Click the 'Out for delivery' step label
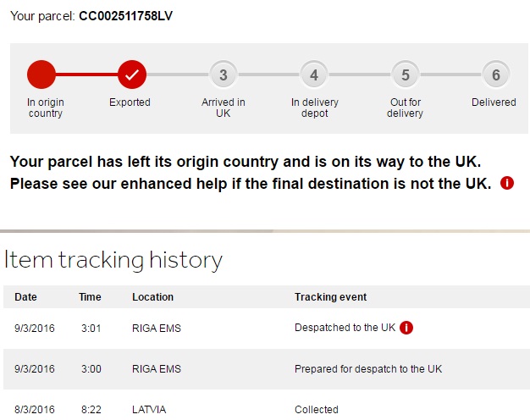The image size is (530, 420). tap(406, 108)
